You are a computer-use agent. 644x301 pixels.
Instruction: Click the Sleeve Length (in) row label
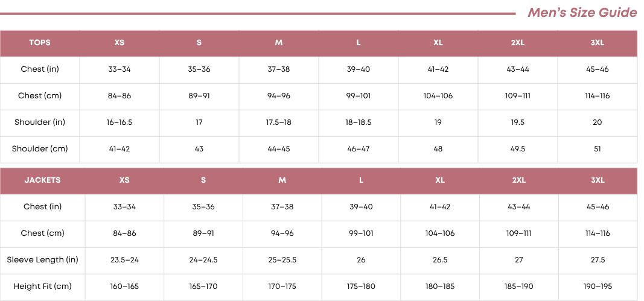coord(42,260)
